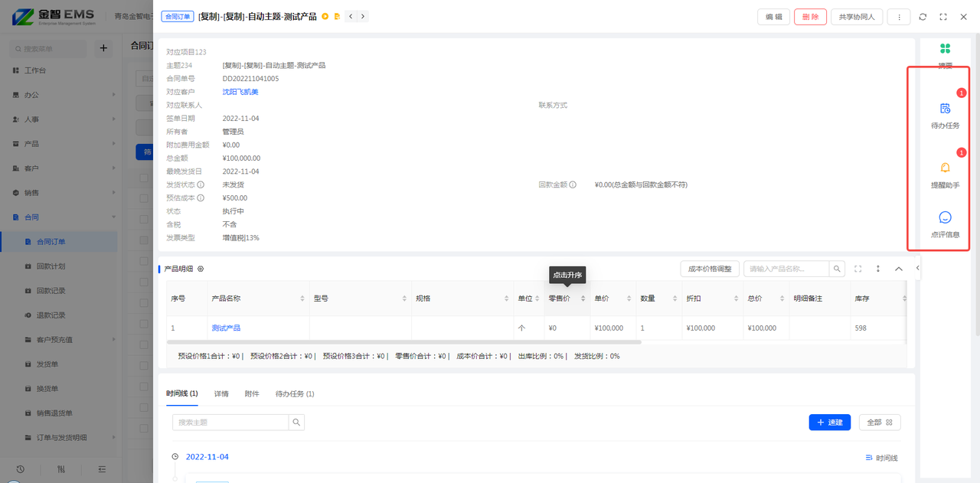This screenshot has width=980, height=483.
Task: Click collapse-menu icon at sidebar bottom
Action: point(102,469)
